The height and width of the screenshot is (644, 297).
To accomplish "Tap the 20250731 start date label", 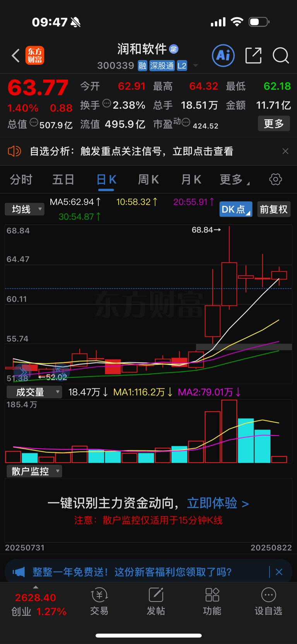I will [25, 548].
